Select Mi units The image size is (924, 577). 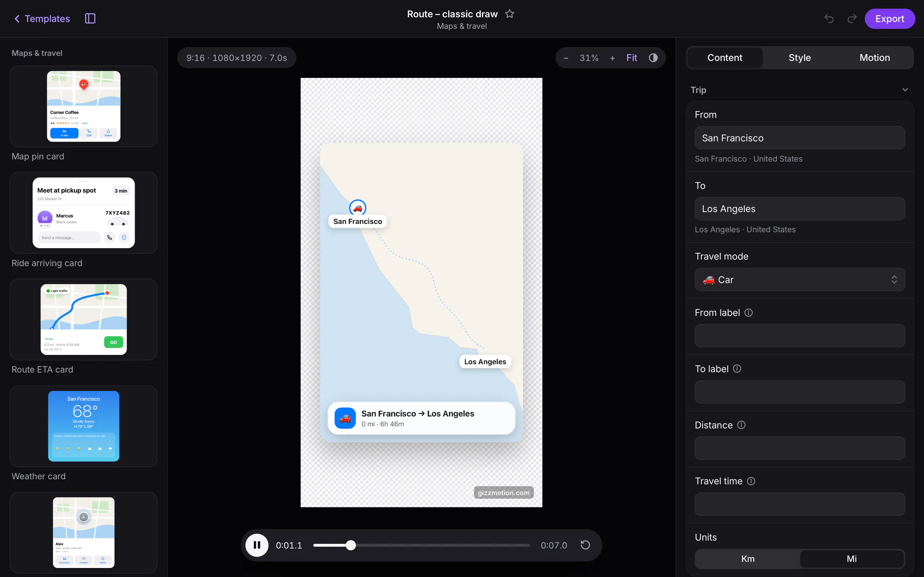pyautogui.click(x=852, y=559)
